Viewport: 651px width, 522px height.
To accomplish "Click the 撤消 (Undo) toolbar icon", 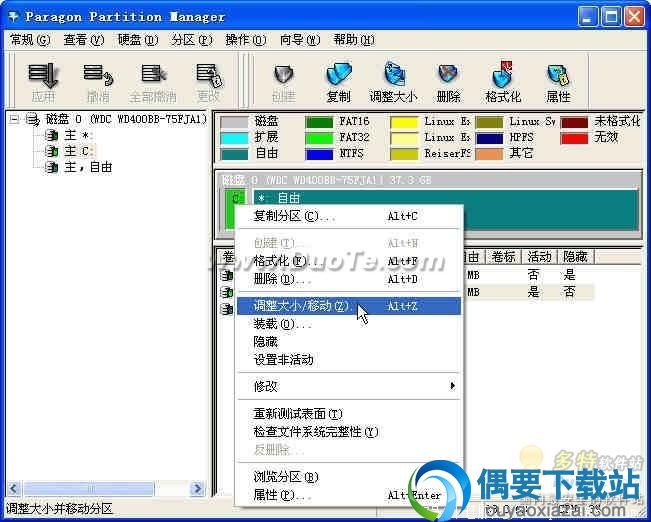I will tap(98, 76).
